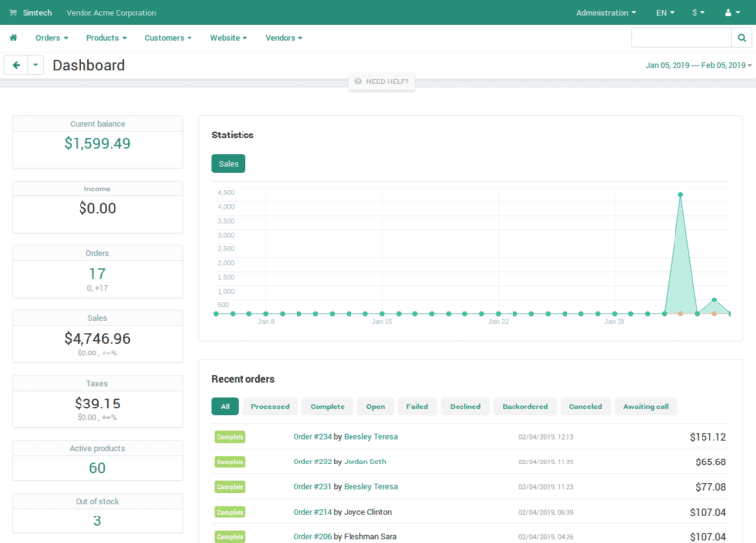Click the Simtech cart logo
756x543 pixels.
tap(13, 13)
